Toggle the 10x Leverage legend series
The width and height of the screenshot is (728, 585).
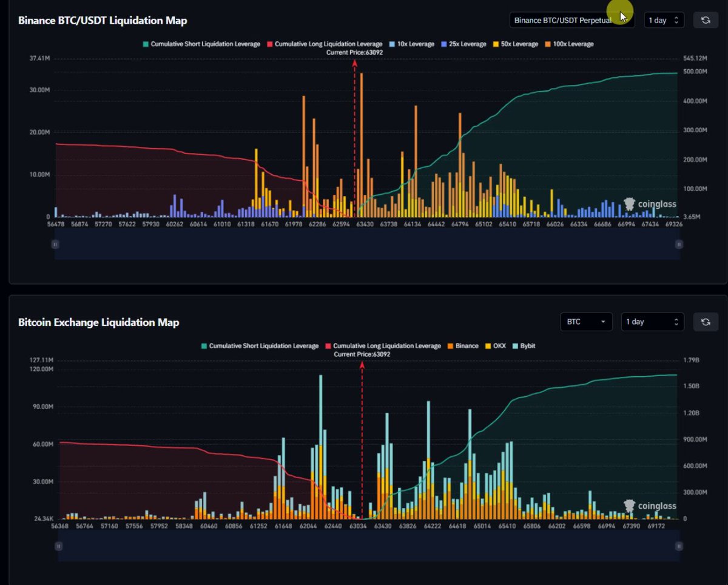point(411,44)
